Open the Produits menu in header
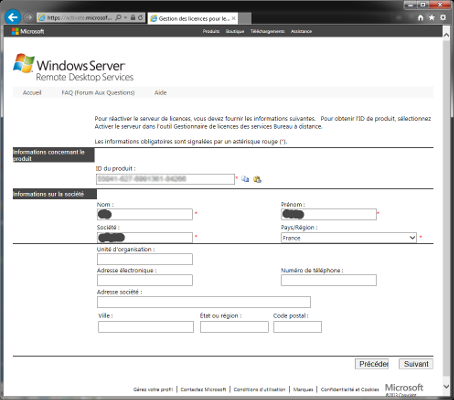The width and height of the screenshot is (454, 400). pyautogui.click(x=211, y=31)
